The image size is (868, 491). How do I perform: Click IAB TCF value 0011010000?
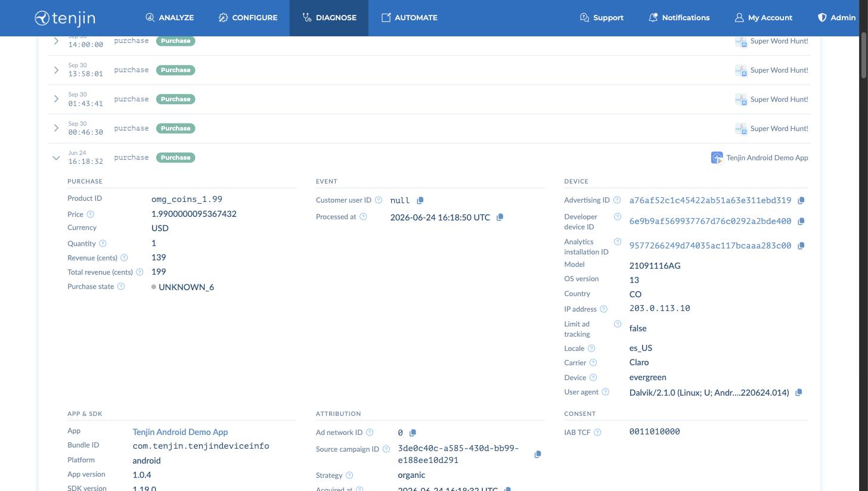click(x=655, y=431)
